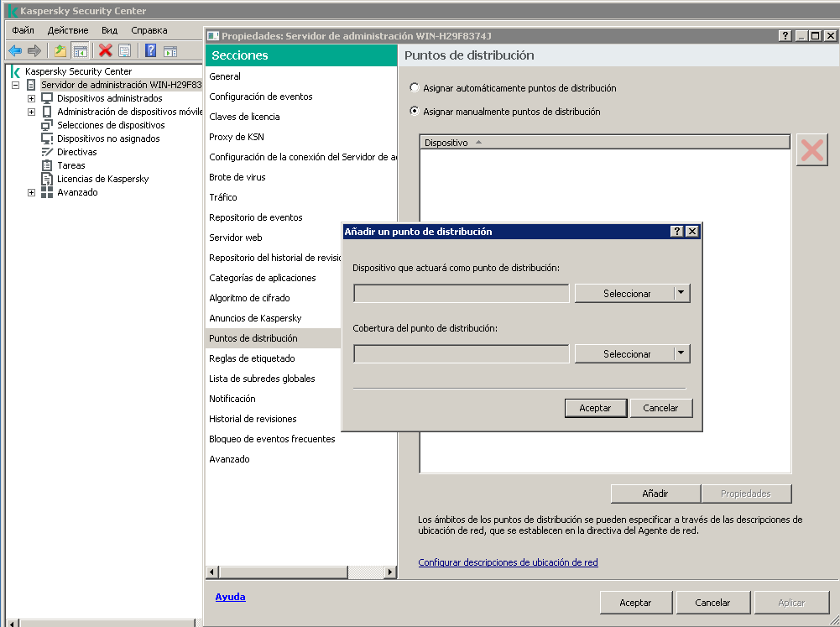Click the Aceptar button in the dialog
Screen dimensions: 840x627
pos(595,408)
